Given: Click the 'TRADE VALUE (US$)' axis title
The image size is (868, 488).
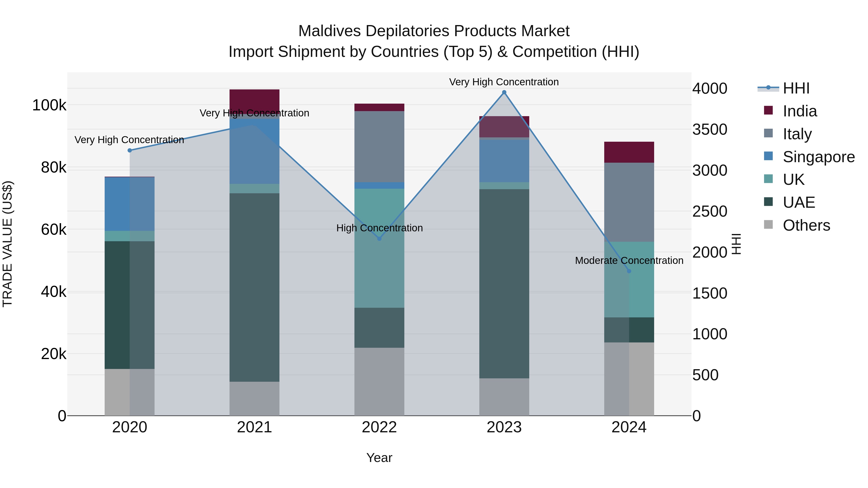Looking at the screenshot, I should [7, 244].
